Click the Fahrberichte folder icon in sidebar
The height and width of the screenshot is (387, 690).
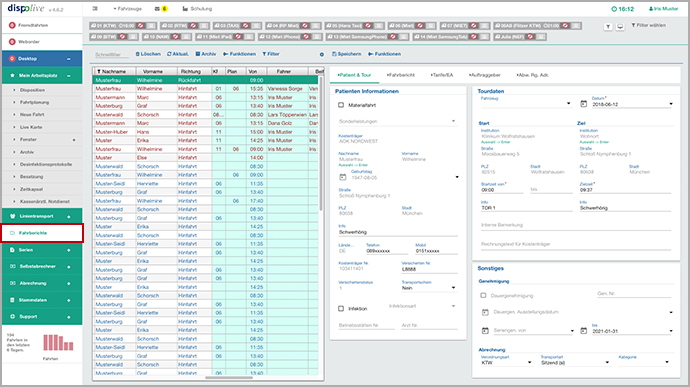[12, 233]
